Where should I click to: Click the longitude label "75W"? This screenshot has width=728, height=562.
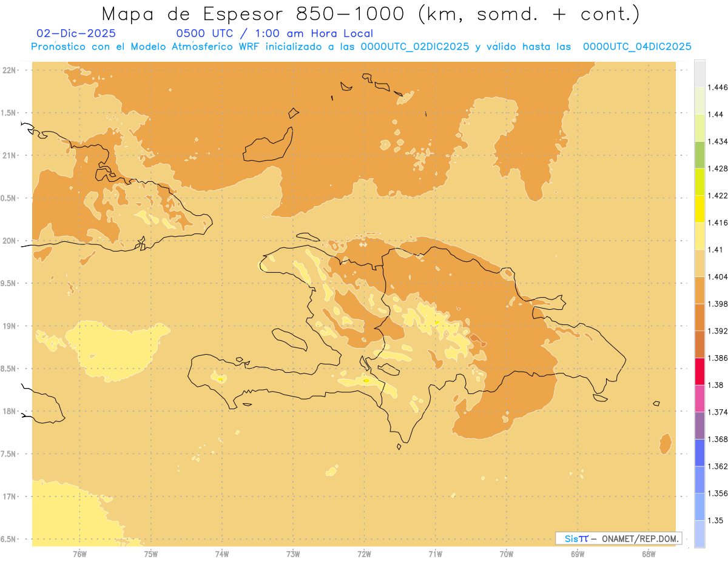tap(150, 554)
